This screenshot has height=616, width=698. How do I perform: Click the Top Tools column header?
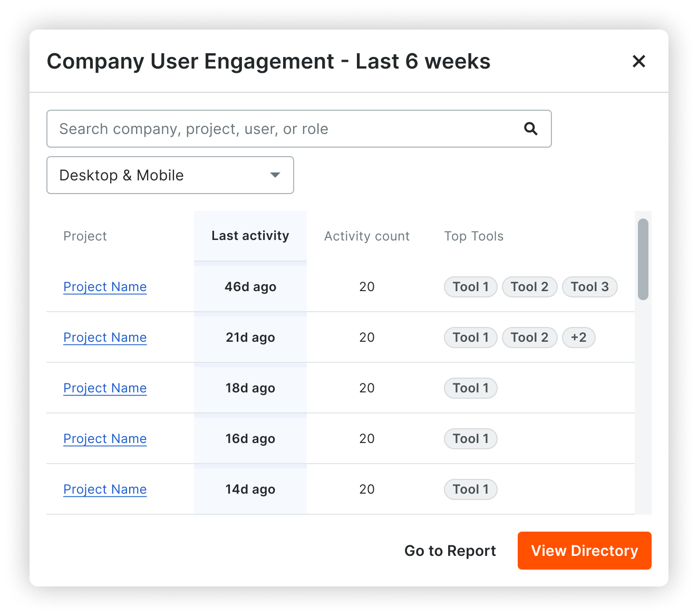[473, 236]
